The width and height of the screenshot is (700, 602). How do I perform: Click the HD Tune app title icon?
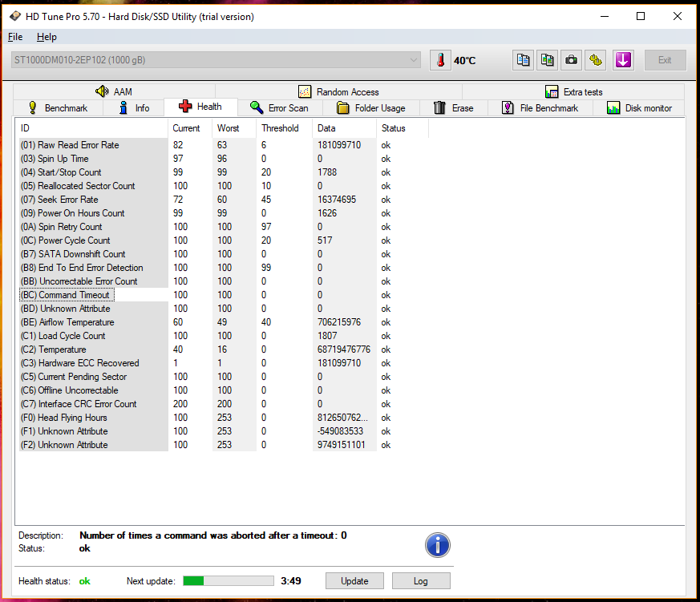[15, 17]
